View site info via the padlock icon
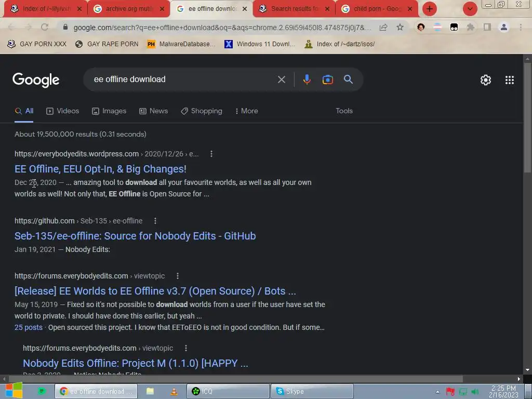This screenshot has height=399, width=532. [65, 27]
